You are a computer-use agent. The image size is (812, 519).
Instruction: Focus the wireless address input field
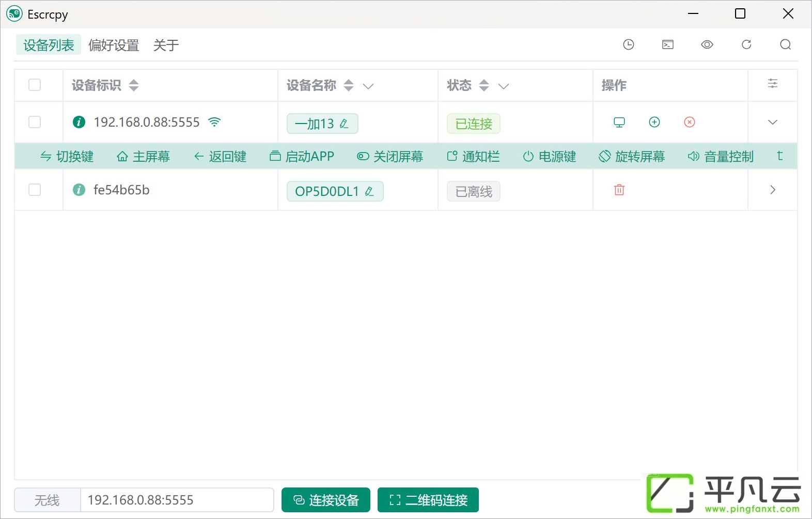177,500
